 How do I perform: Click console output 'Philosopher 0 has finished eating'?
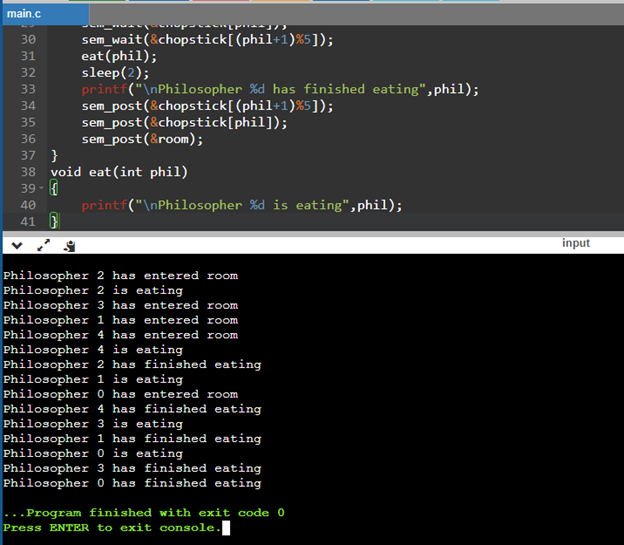[132, 483]
